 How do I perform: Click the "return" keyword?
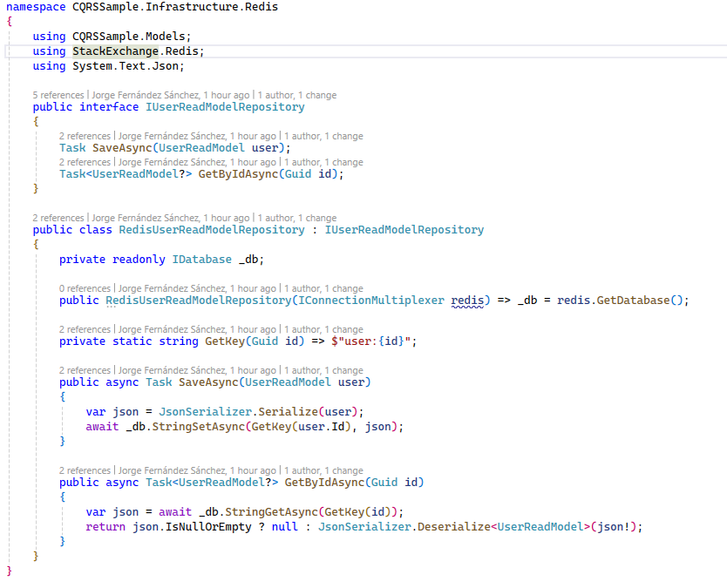tap(105, 527)
